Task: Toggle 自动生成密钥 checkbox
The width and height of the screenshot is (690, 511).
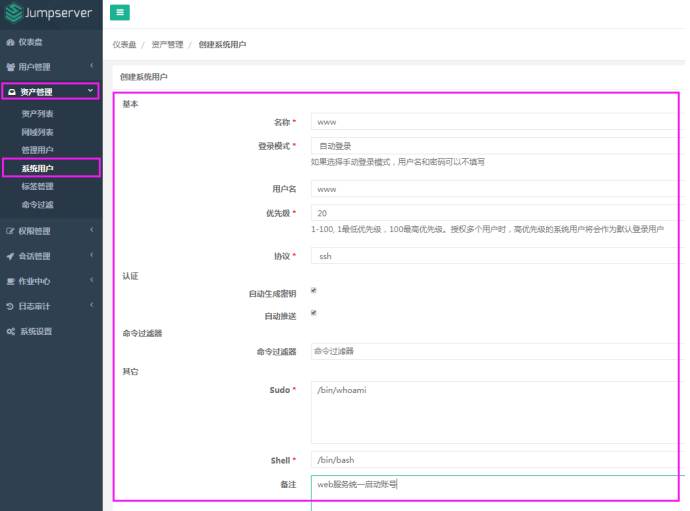Action: point(314,290)
